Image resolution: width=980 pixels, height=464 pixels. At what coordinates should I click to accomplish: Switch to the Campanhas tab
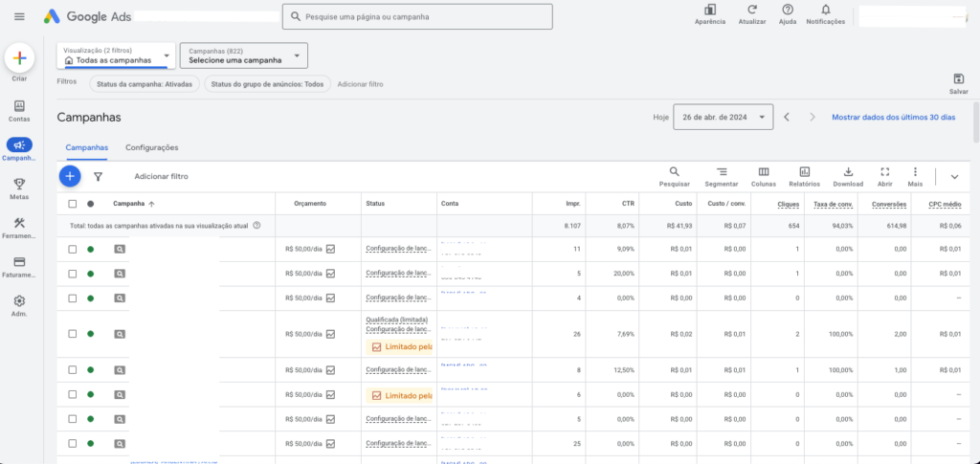pyautogui.click(x=87, y=147)
